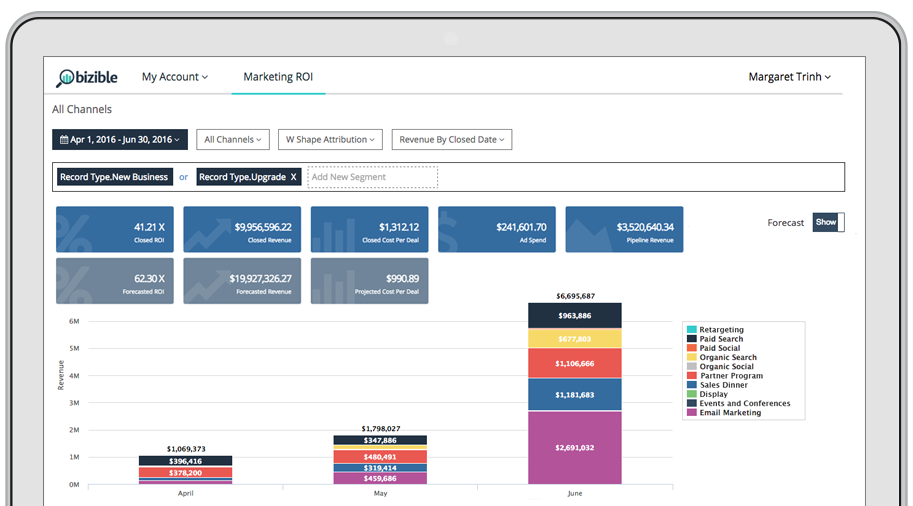Open the My Account menu

pyautogui.click(x=174, y=77)
